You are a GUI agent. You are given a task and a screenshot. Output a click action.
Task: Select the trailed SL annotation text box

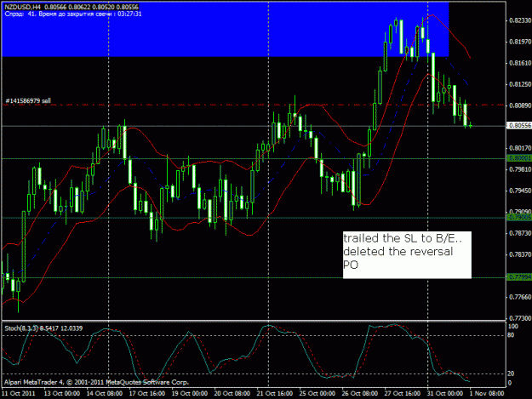407,255
